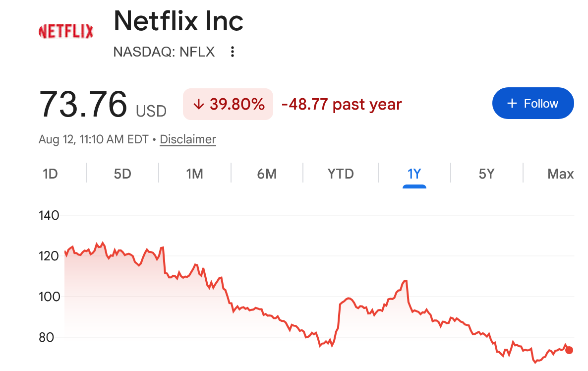Show the Max chart range

click(x=560, y=174)
